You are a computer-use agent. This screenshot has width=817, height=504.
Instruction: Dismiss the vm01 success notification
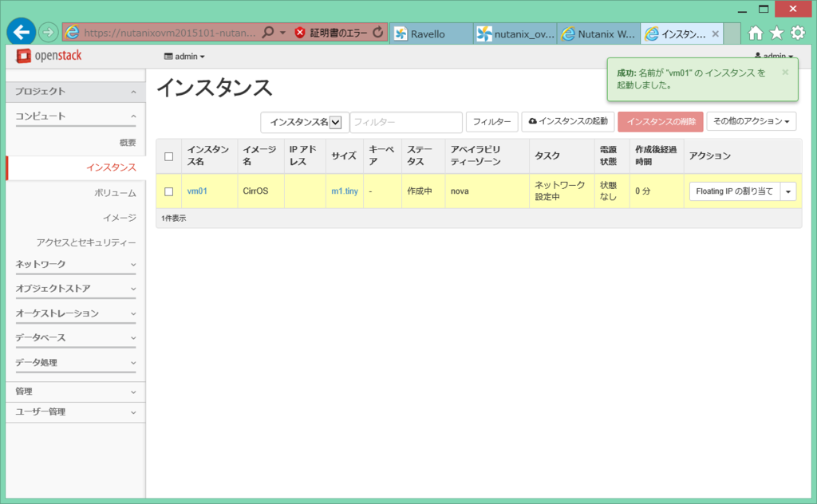click(785, 73)
